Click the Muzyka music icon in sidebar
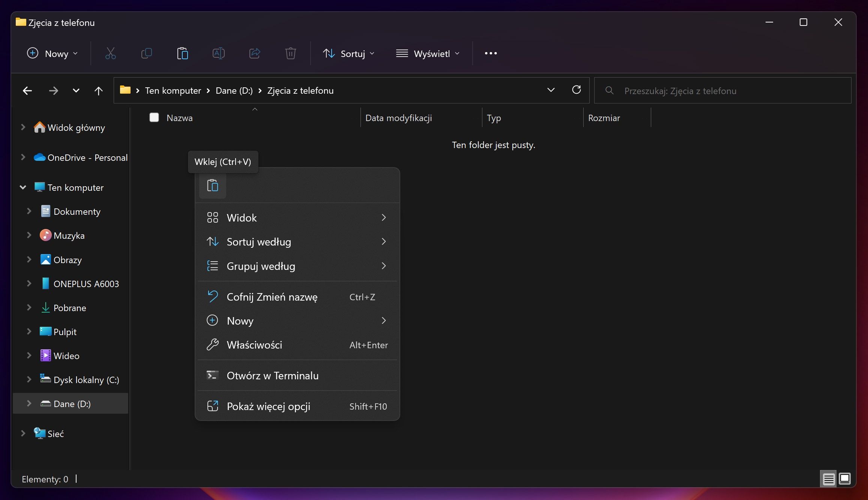This screenshot has height=500, width=868. [45, 235]
